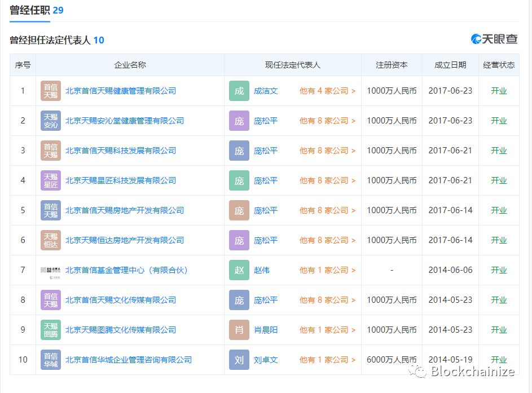The image size is (532, 393).
Task: Click 庞 avatar in row 6
Action: click(239, 240)
